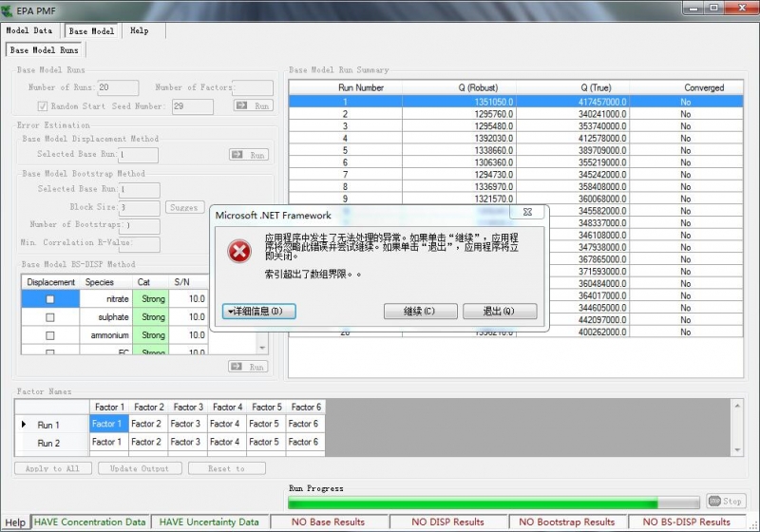This screenshot has height=532, width=760.
Task: Click Run button for Displacement Method
Action: pos(249,155)
